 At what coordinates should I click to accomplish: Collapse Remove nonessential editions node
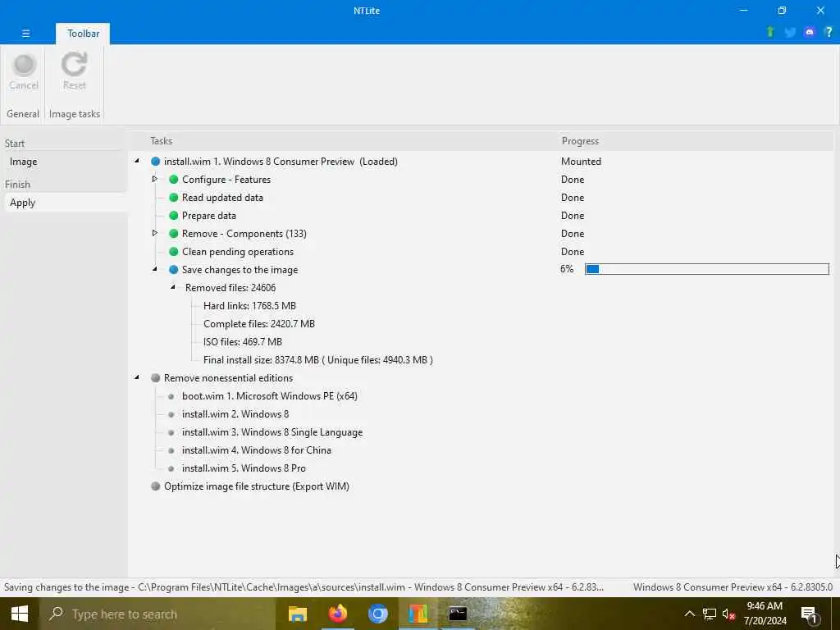137,377
